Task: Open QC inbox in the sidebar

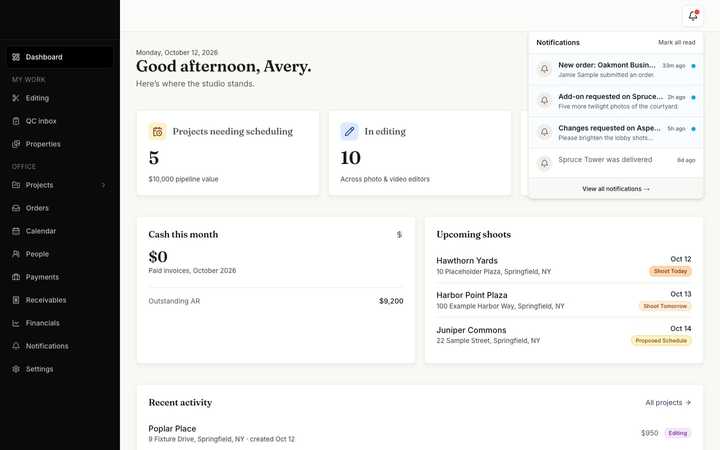Action: coord(60,121)
